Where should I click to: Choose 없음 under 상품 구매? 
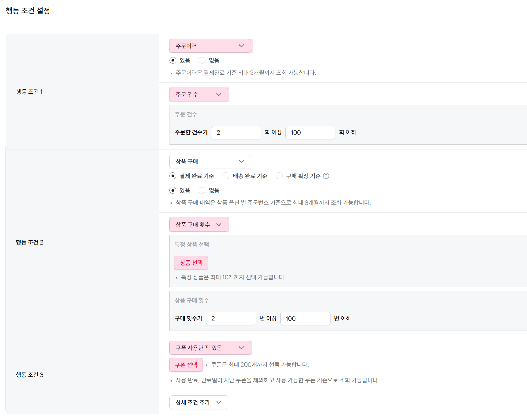[x=202, y=190]
